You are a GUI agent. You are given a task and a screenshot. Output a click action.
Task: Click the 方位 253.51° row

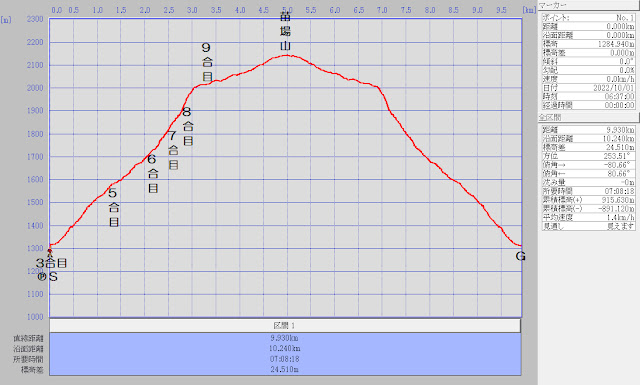[589, 156]
